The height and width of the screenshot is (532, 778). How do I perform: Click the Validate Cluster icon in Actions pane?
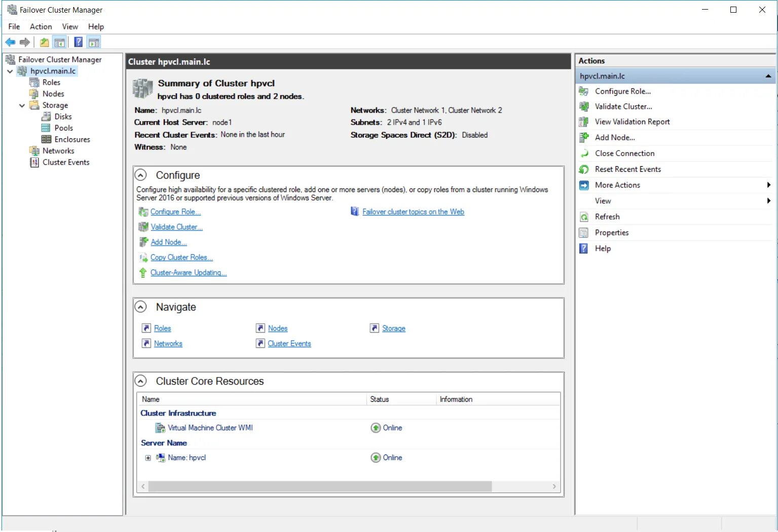coord(584,106)
